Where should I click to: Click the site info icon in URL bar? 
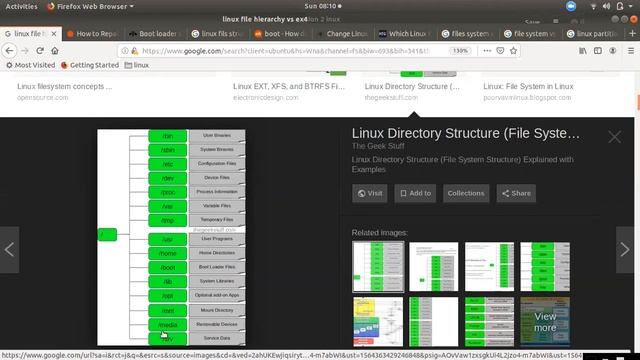[125, 51]
